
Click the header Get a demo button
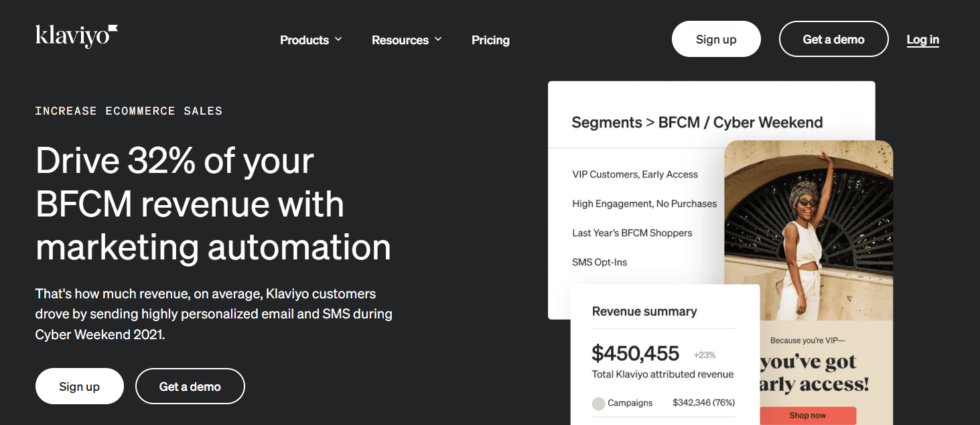point(833,39)
